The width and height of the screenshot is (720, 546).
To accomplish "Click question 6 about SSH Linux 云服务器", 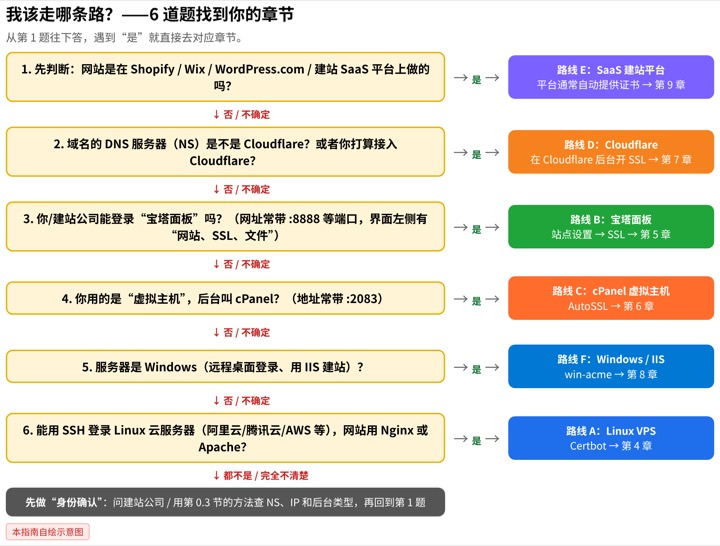I will [225, 438].
